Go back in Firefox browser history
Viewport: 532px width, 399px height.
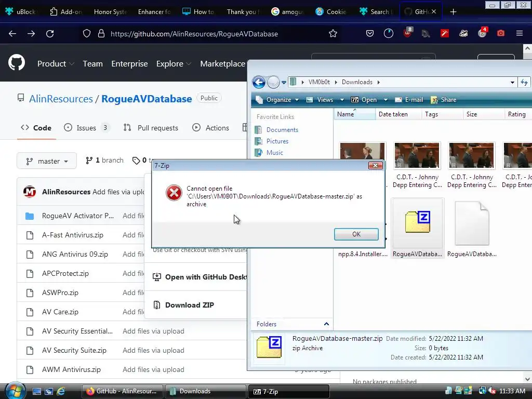point(12,34)
